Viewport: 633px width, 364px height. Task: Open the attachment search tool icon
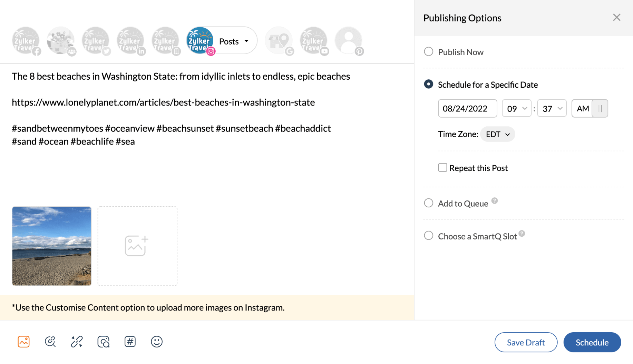tap(50, 342)
